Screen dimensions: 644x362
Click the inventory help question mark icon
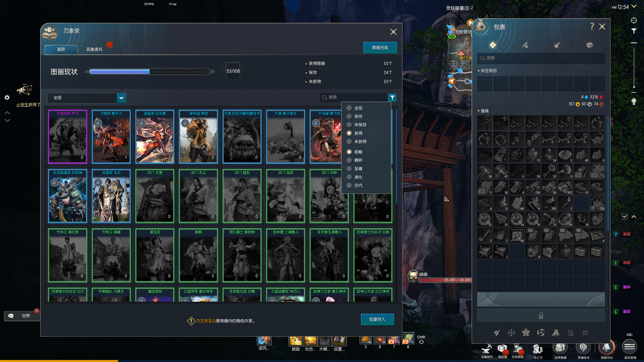(x=592, y=26)
